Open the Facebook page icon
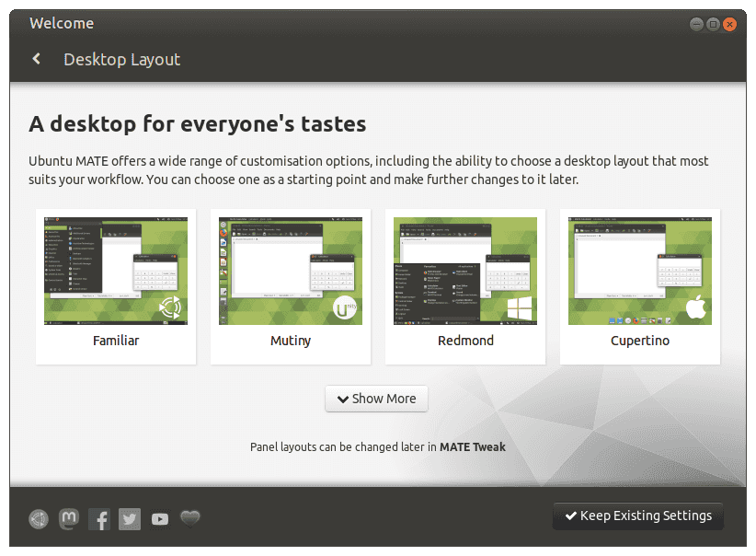 click(98, 518)
